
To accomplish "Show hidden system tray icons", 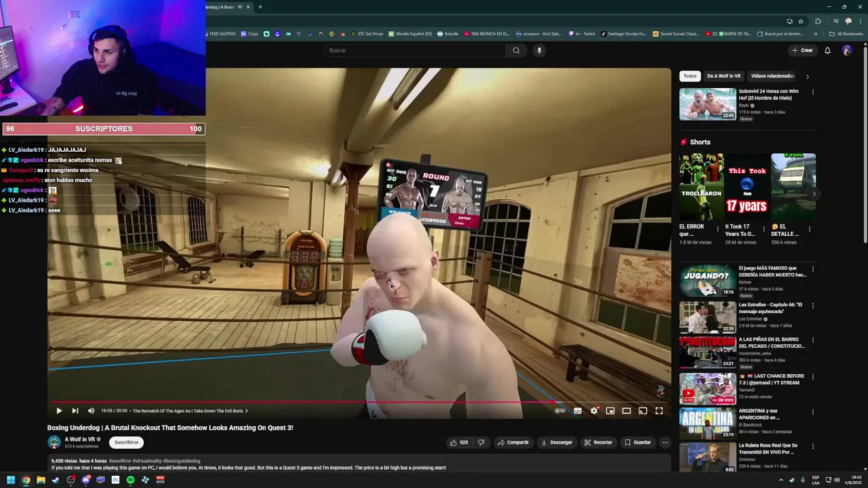I will pos(781,480).
